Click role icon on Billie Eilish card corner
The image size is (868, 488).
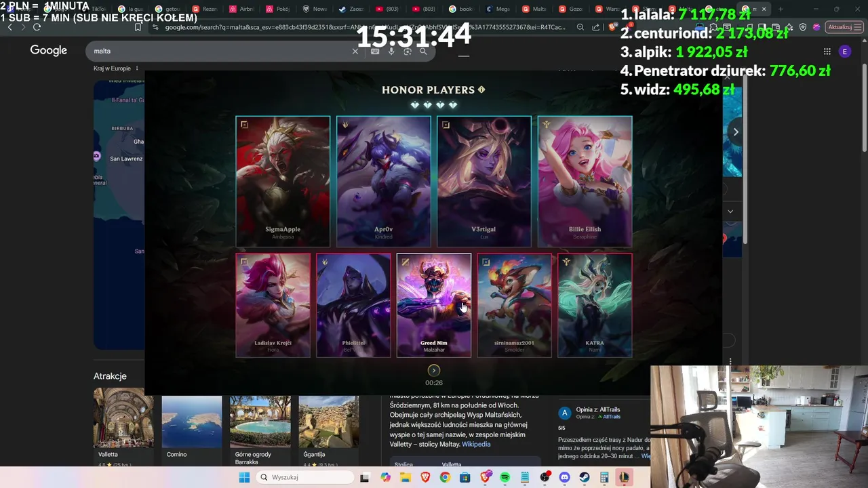[x=546, y=125]
